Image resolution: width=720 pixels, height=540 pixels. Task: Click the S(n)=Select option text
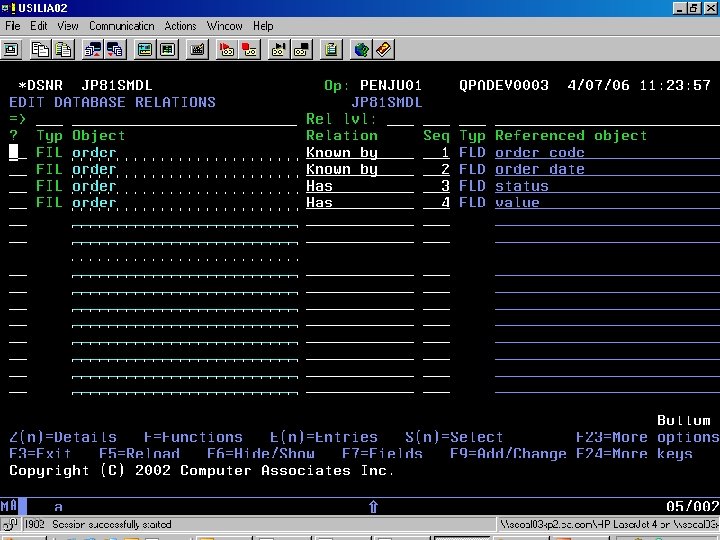454,437
